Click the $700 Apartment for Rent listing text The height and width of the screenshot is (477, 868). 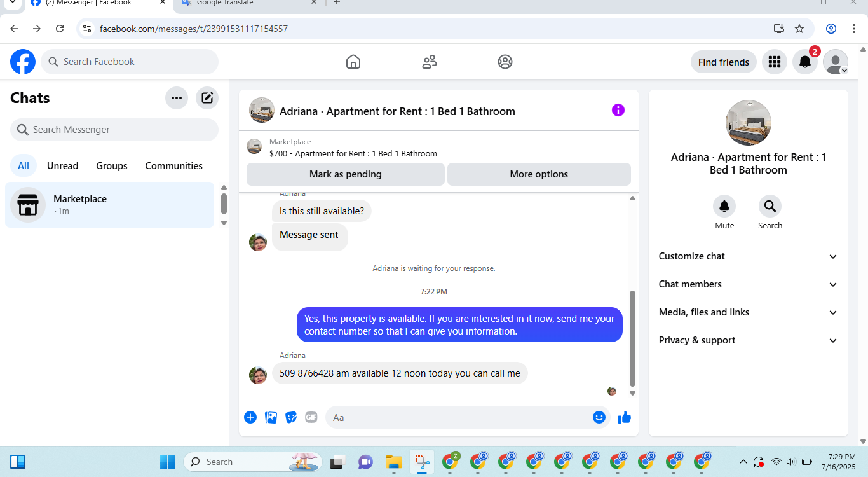coord(353,154)
